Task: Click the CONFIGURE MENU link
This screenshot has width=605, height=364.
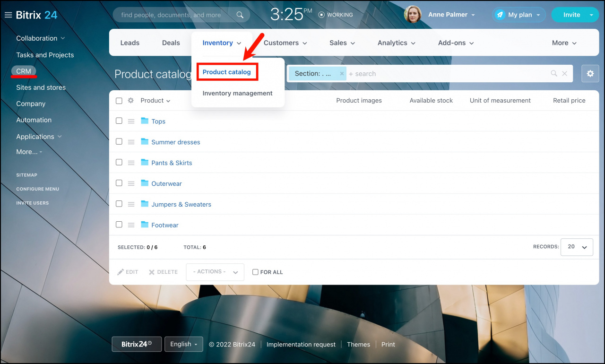Action: (38, 189)
